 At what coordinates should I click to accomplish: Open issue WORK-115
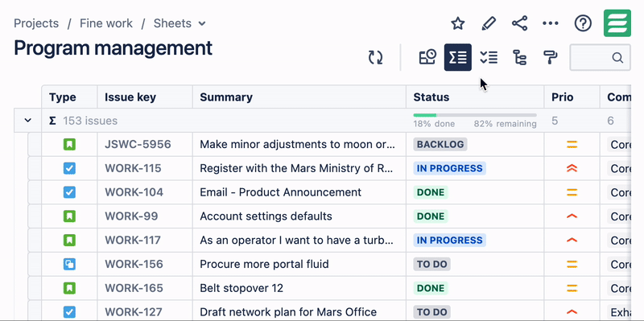click(x=133, y=168)
